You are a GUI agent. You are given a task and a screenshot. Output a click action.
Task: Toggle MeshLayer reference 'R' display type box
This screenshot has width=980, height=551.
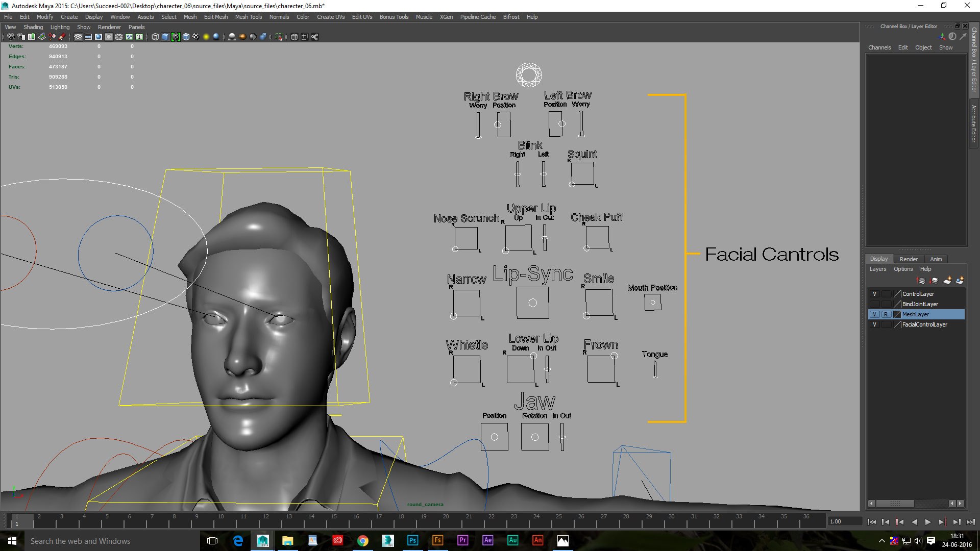(886, 314)
